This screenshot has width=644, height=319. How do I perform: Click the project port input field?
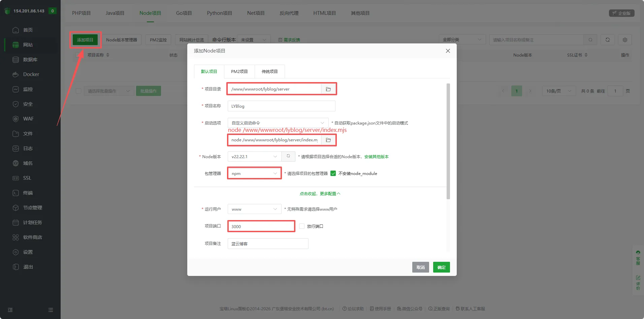click(x=261, y=226)
